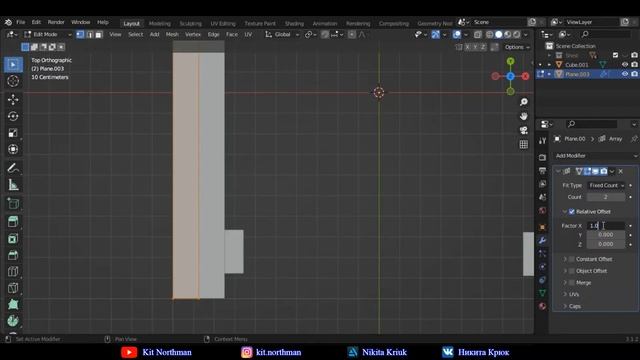This screenshot has height=360, width=640.
Task: Select the Bevel tool
Action: point(13,255)
